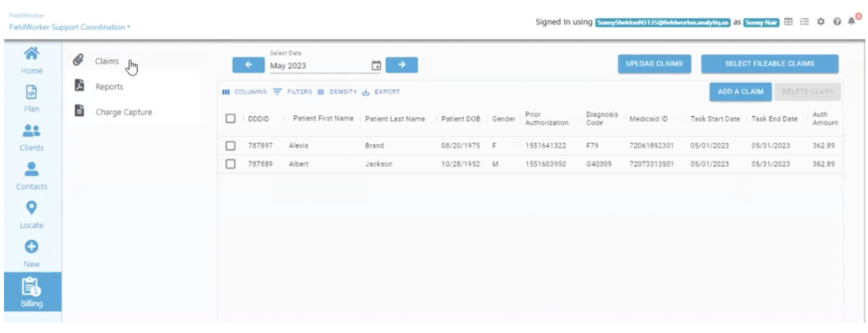Open the Reports menu item

click(109, 87)
